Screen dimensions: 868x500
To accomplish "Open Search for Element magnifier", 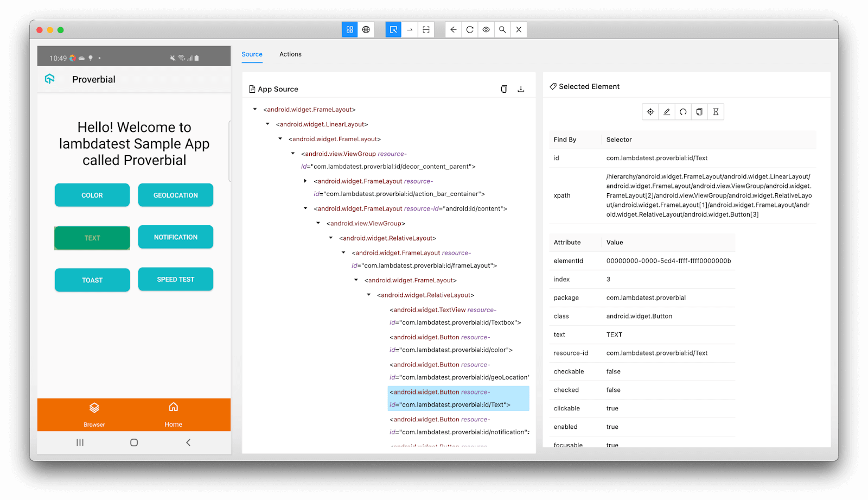I will tap(502, 30).
